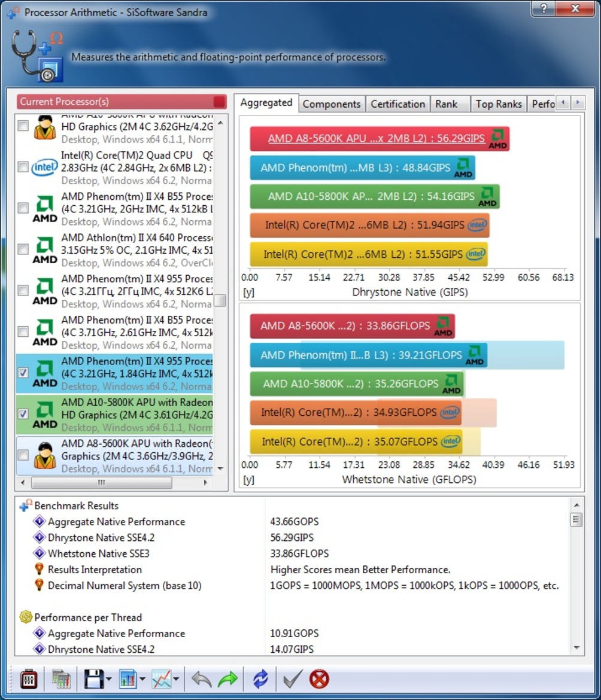This screenshot has height=700, width=601.
Task: Click the tab strip right scroll arrow
Action: 578,103
